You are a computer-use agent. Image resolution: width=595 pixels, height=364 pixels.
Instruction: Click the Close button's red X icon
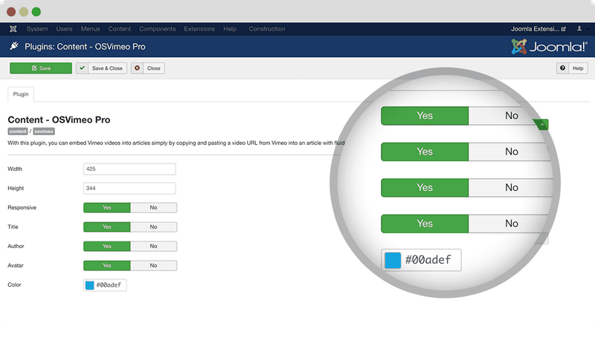point(138,68)
